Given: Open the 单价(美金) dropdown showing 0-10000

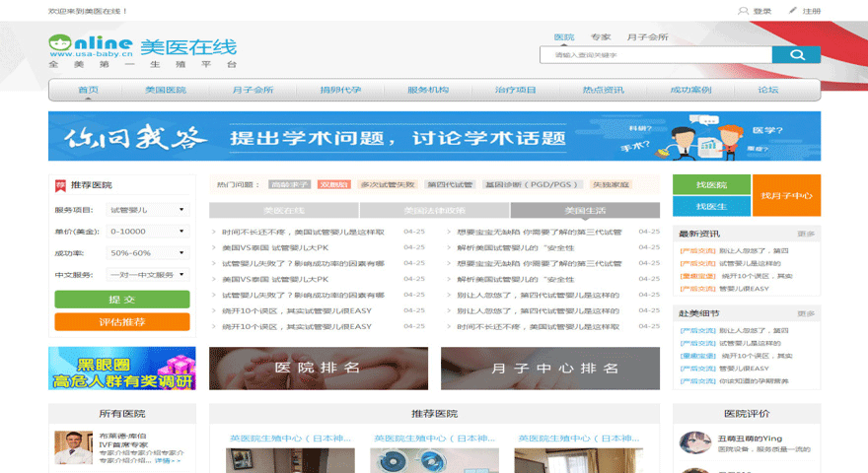Looking at the screenshot, I should (x=148, y=232).
